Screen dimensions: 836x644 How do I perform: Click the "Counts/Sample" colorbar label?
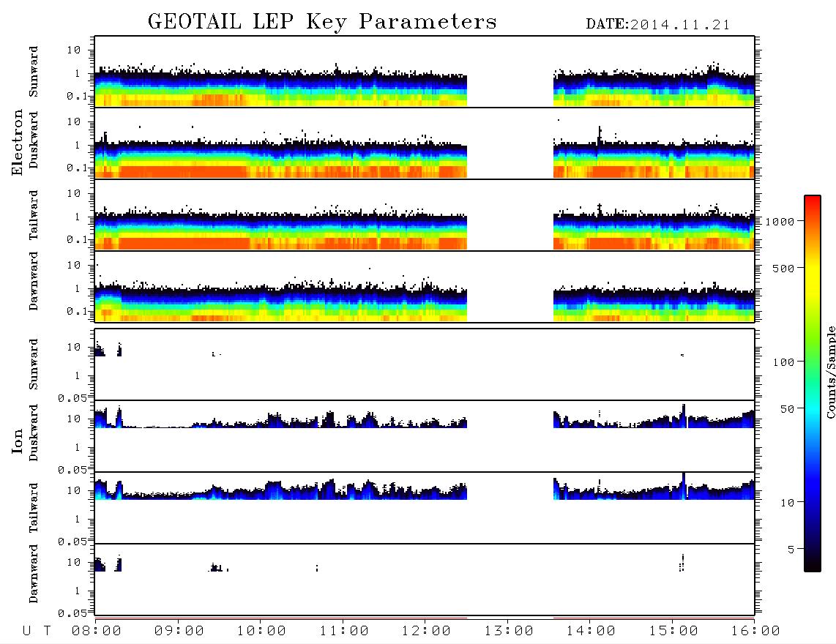(x=830, y=372)
